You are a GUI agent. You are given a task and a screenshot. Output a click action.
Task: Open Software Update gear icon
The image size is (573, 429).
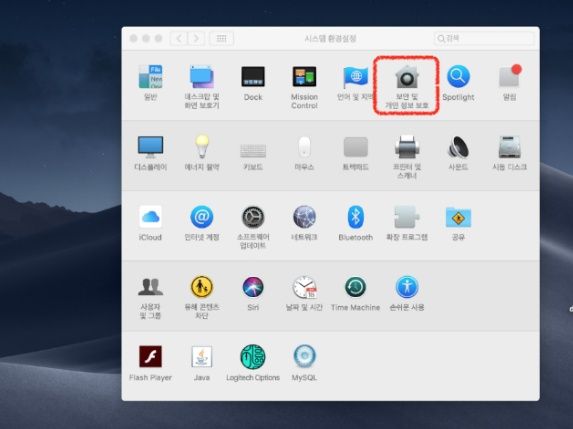click(x=253, y=217)
